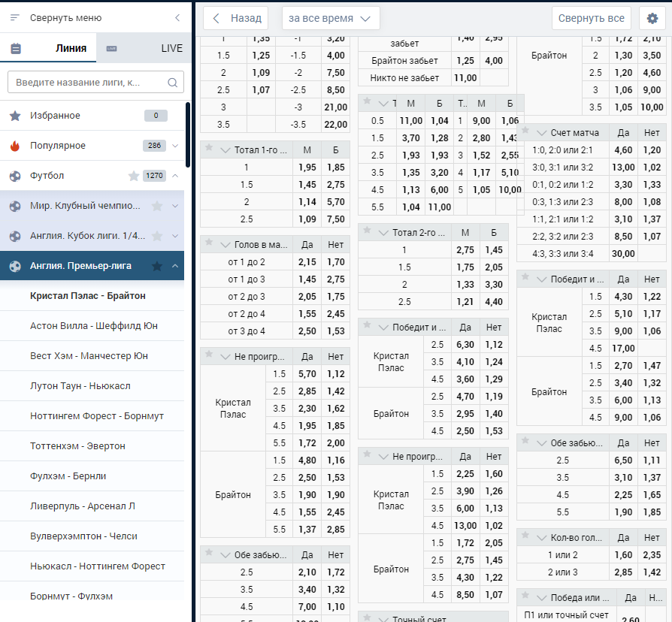Click the LIVE badge icon

[x=111, y=48]
